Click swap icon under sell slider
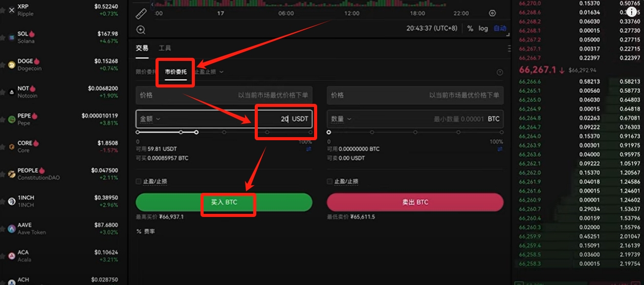Screen dimensions: 644x285 click(x=500, y=149)
